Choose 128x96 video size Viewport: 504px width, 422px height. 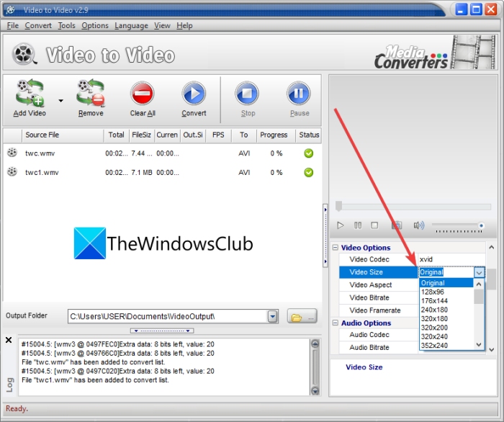446,292
